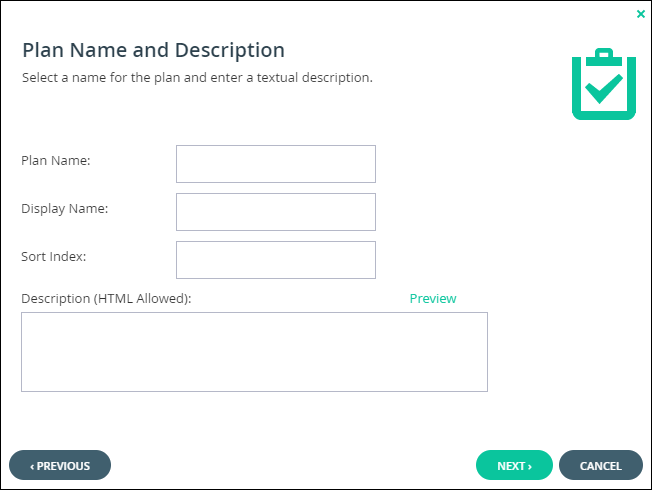
Task: Click inside the Description text area
Action: click(254, 352)
